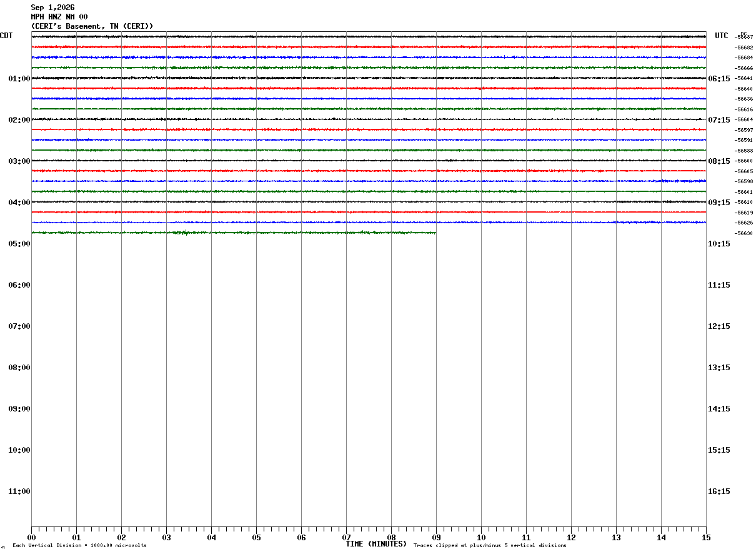Click the traces clipped footnote text

click(x=490, y=546)
